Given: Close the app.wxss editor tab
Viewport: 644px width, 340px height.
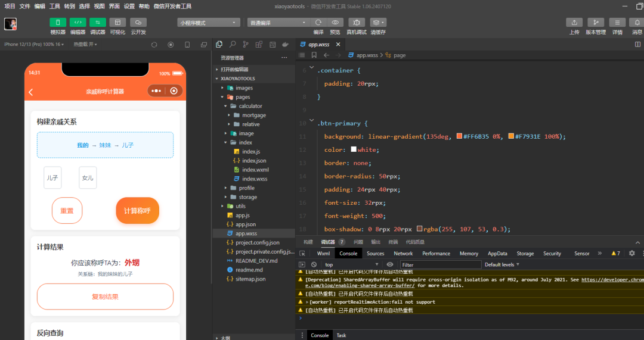Looking at the screenshot, I should tap(338, 44).
